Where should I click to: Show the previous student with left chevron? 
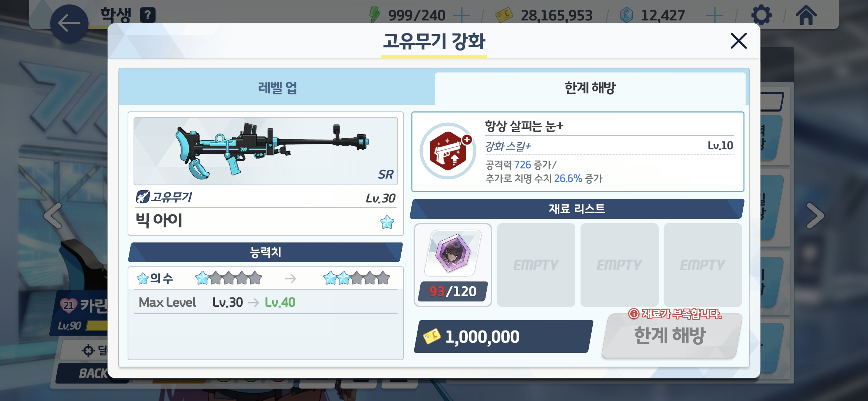[53, 216]
